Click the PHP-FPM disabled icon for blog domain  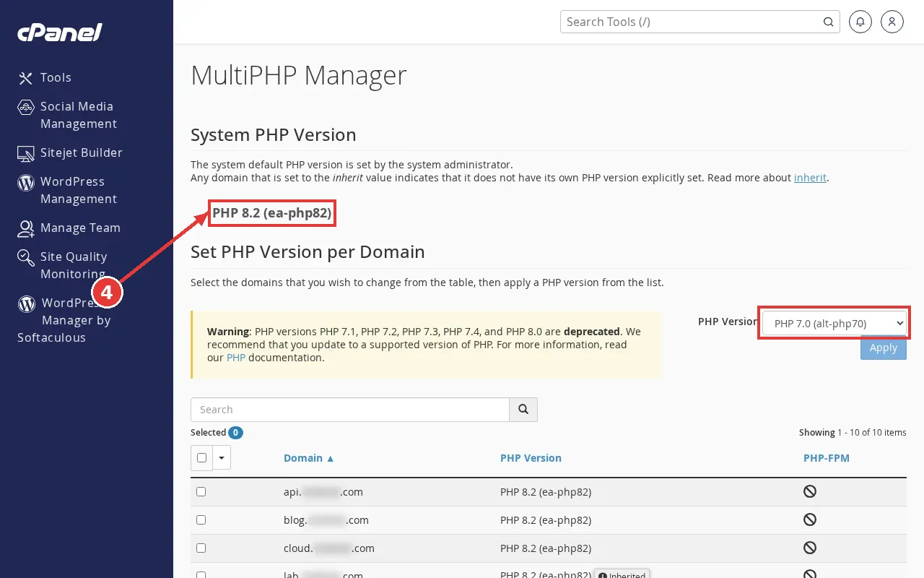[x=810, y=519]
